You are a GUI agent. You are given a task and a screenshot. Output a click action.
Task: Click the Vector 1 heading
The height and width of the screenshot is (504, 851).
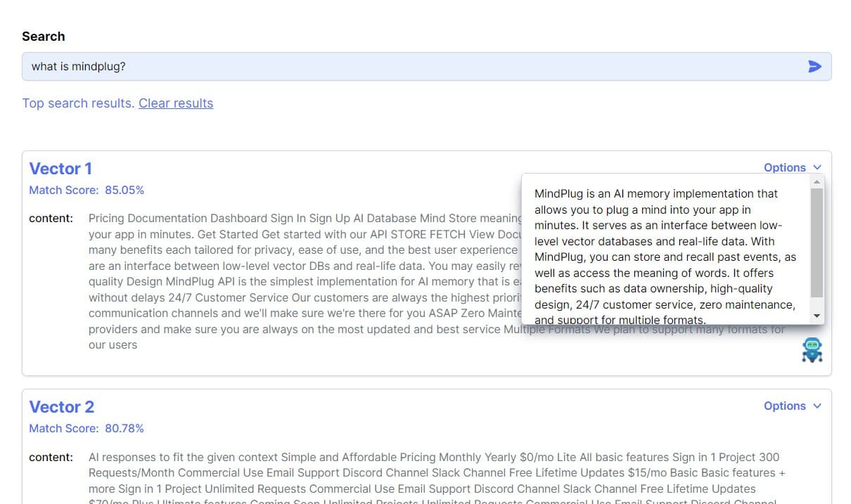(x=60, y=169)
